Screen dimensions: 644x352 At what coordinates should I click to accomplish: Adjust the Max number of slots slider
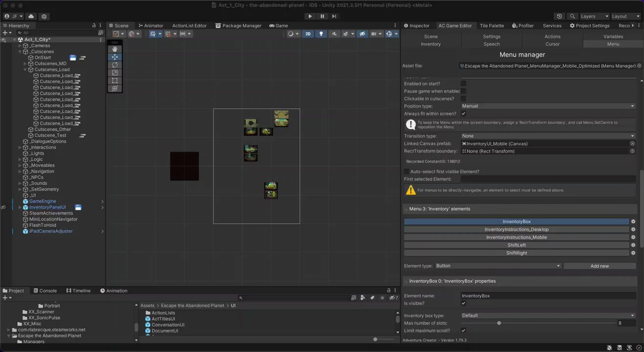click(499, 323)
